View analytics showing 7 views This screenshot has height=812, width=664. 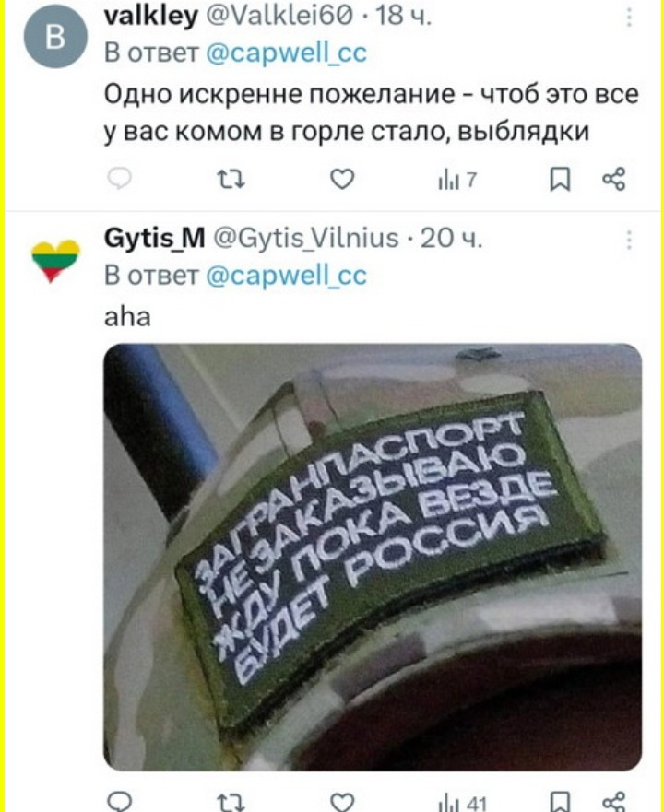click(x=457, y=180)
